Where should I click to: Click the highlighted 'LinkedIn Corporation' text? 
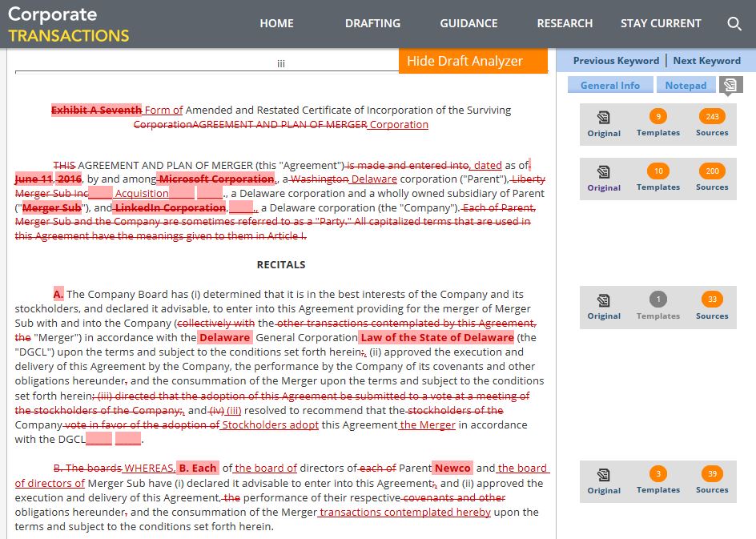pyautogui.click(x=171, y=208)
